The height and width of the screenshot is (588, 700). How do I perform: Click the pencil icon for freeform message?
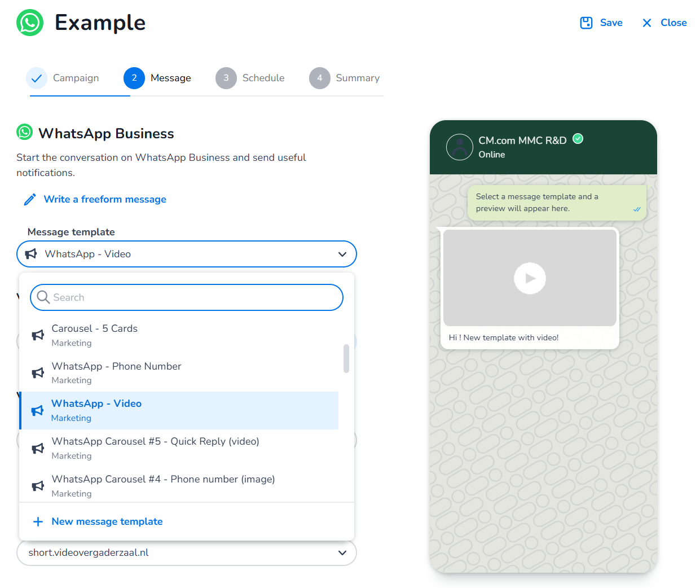point(30,200)
